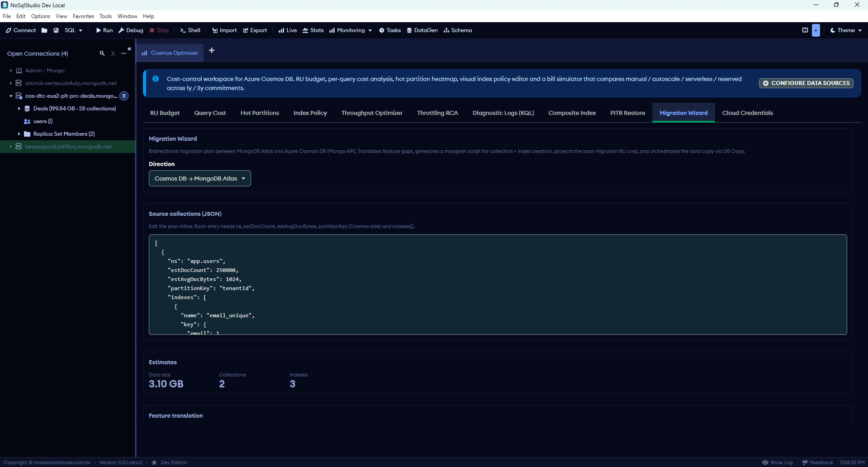The image size is (868, 467).
Task: Open Throughput Optimizer tab
Action: tap(372, 113)
